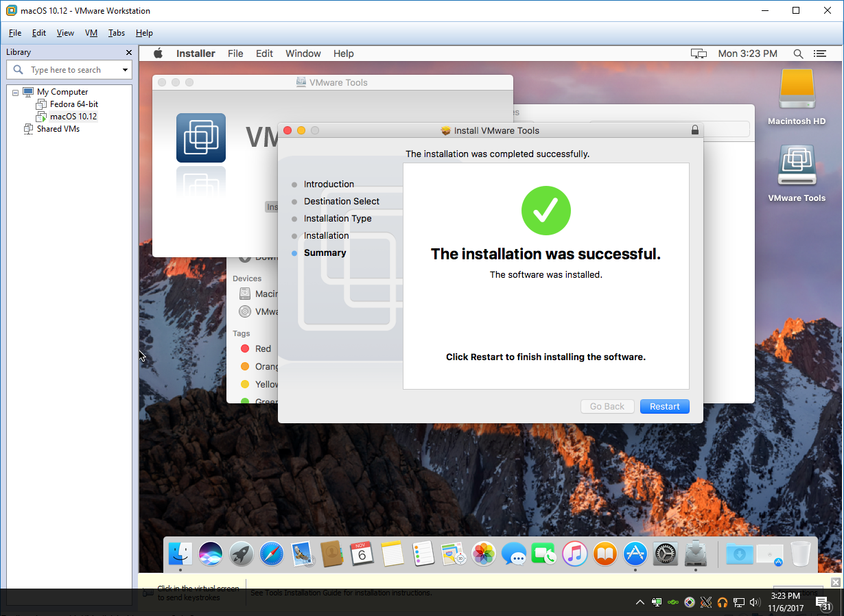The width and height of the screenshot is (844, 616).
Task: Open Notification Center in macOS menu bar
Action: pyautogui.click(x=819, y=54)
